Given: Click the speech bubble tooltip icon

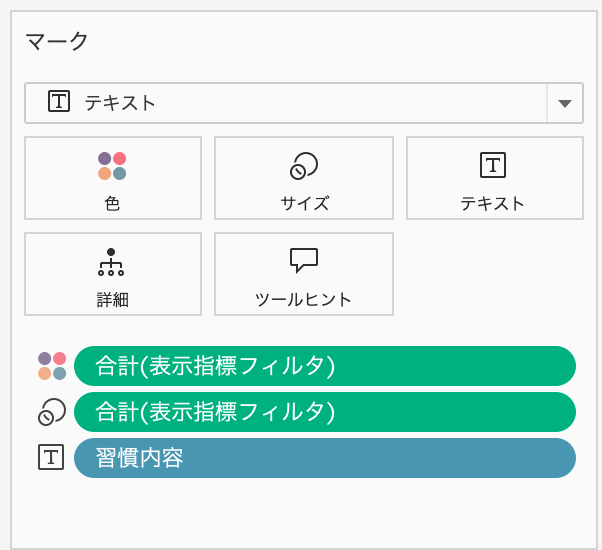Looking at the screenshot, I should pyautogui.click(x=304, y=261).
